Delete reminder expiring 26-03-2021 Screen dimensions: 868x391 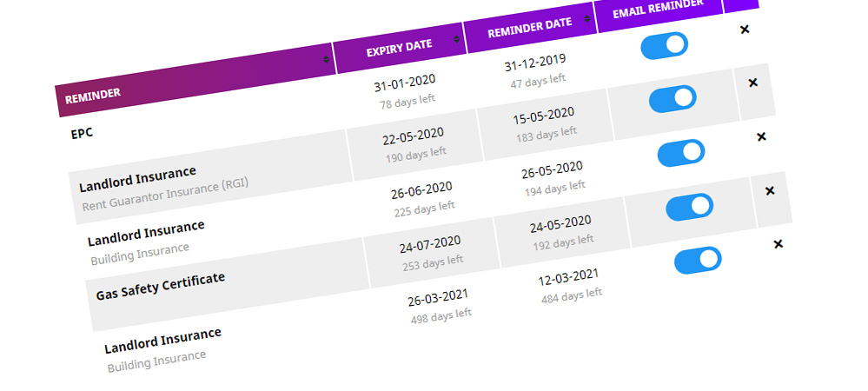coord(778,243)
